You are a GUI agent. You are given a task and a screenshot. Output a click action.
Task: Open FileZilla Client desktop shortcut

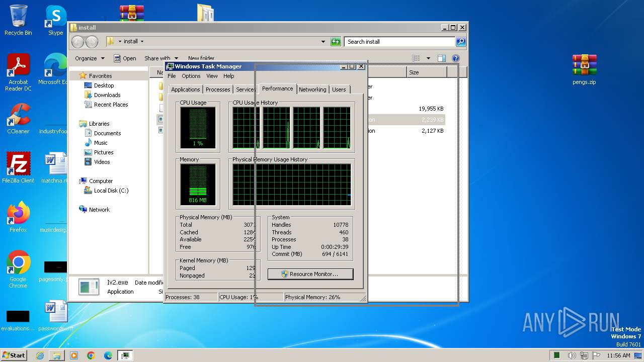(18, 168)
